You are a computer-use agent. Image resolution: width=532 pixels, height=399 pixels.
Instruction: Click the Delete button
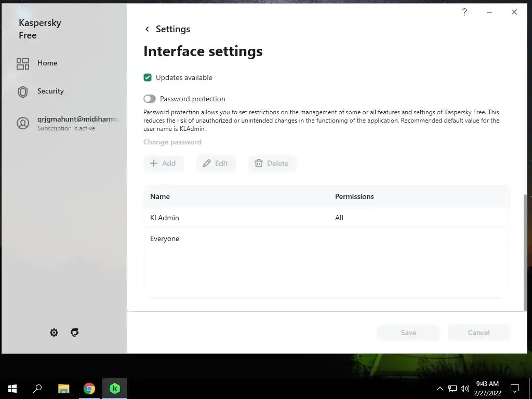(x=272, y=163)
